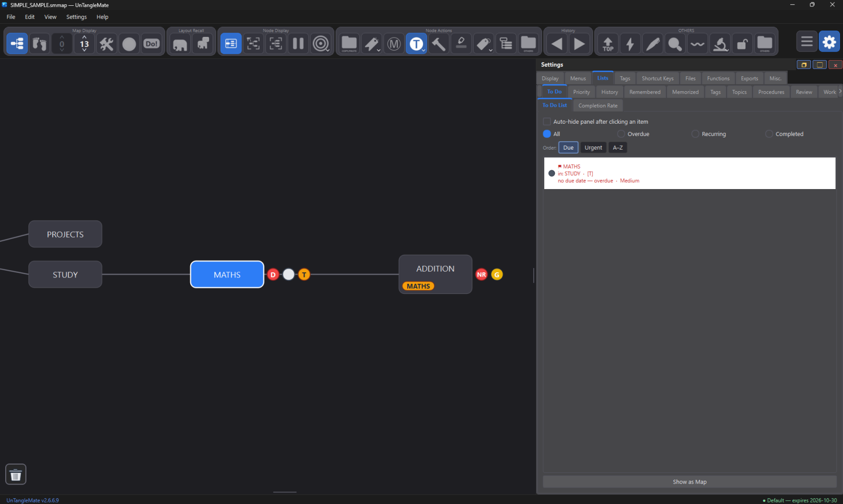This screenshot has height=504, width=843.
Task: Click the footprints icon in Map Display
Action: pos(40,44)
